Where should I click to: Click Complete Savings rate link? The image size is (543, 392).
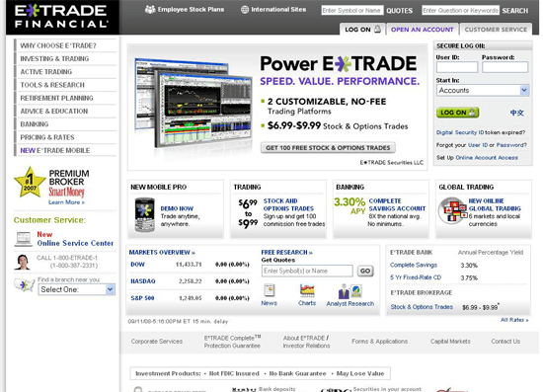pyautogui.click(x=414, y=265)
